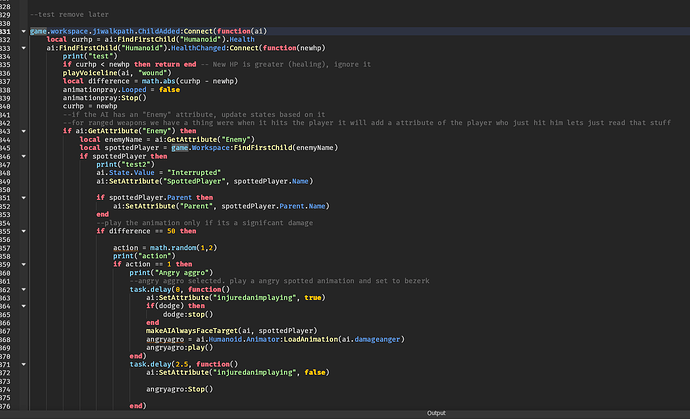
Task: Collapse the task.delay(0, function() block
Action: point(23,290)
